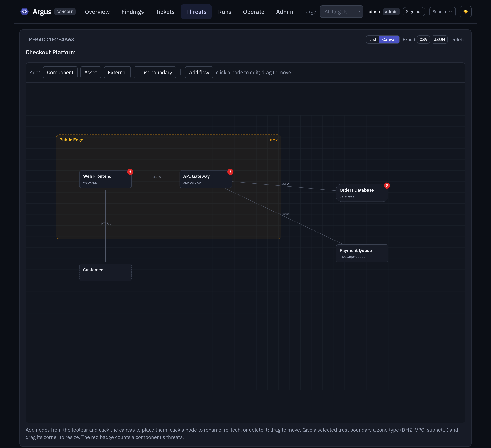This screenshot has height=448, width=491.
Task: Open the Tickets tab
Action: 165,12
